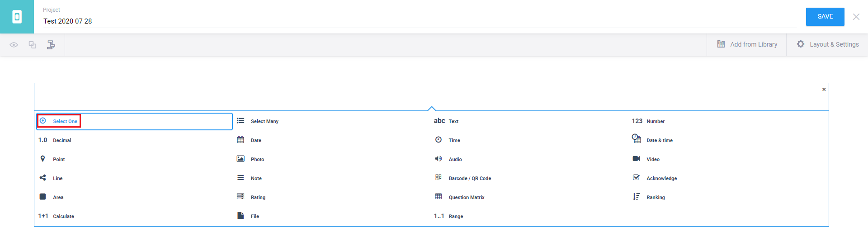868x248 pixels.
Task: Click the Video camera icon
Action: 636,159
